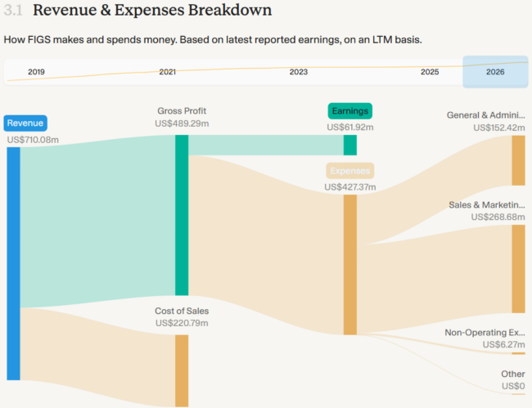Click the Other expense label
The image size is (532, 408).
pyautogui.click(x=513, y=374)
